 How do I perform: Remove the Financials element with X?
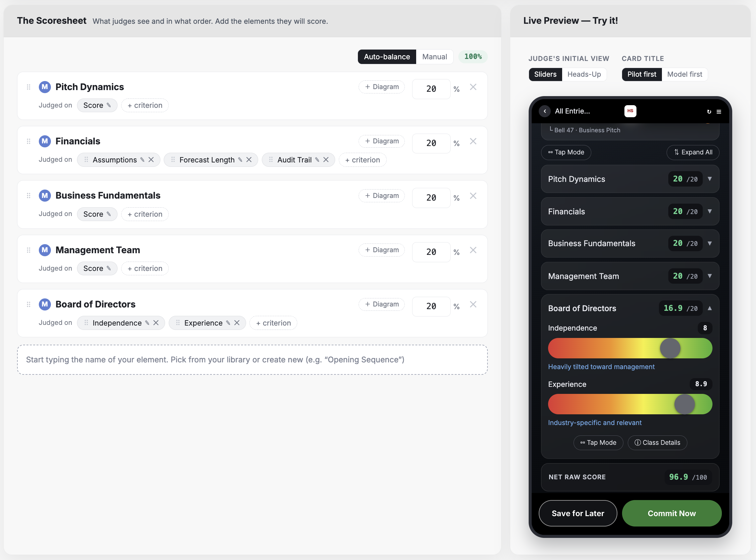point(473,141)
